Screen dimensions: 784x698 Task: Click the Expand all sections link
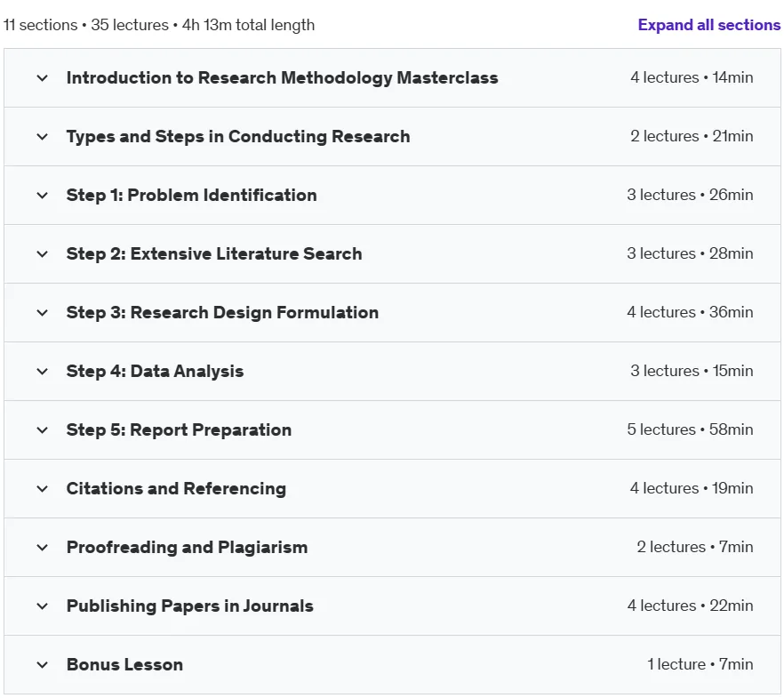708,25
